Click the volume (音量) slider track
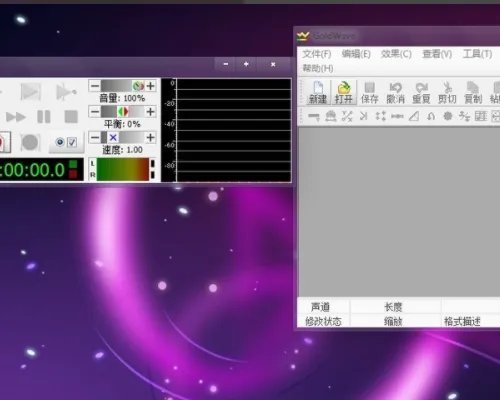 coord(123,86)
